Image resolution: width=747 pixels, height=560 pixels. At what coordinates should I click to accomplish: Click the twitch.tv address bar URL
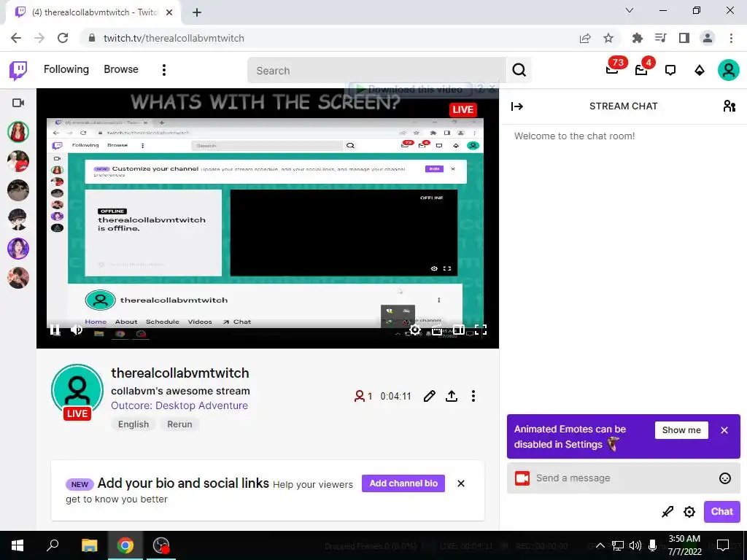tap(174, 38)
